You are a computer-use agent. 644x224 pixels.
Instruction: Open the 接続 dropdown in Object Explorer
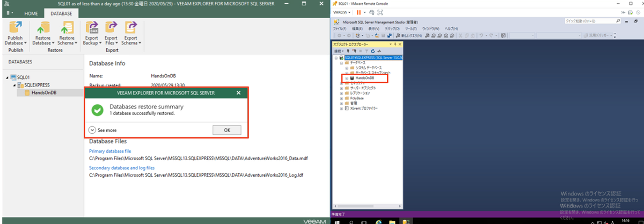[338, 51]
